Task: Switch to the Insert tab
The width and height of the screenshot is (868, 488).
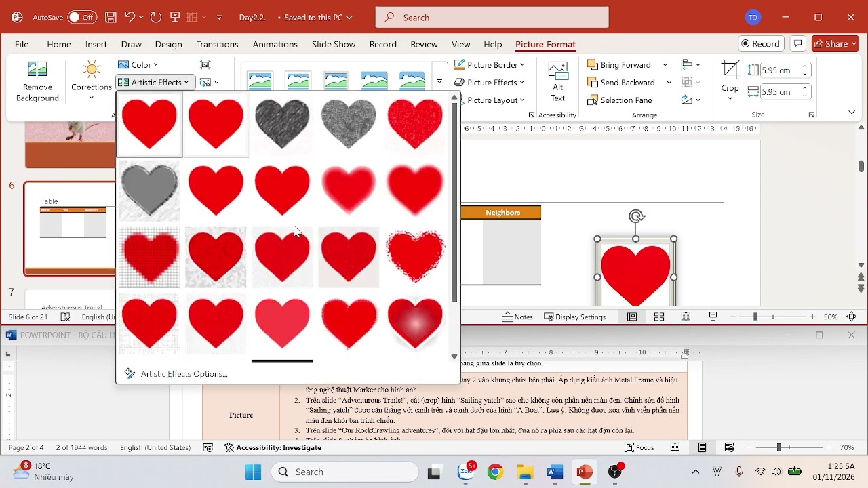Action: pyautogui.click(x=96, y=44)
